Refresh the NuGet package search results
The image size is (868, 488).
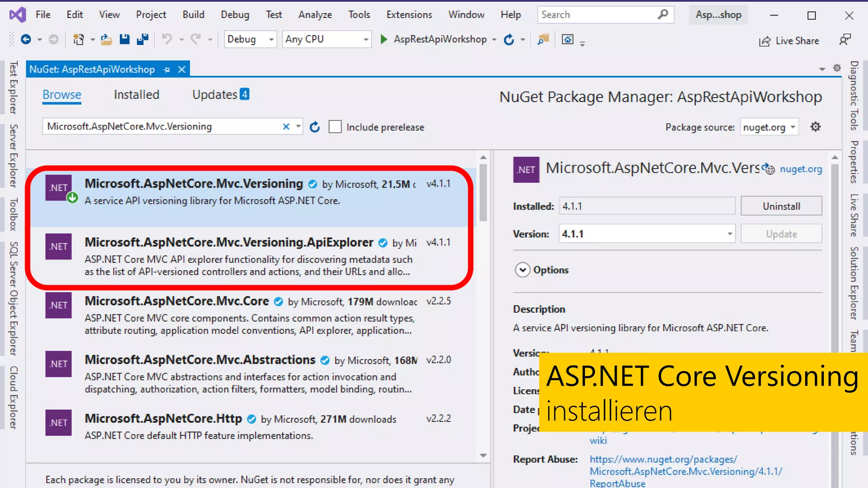[x=314, y=127]
